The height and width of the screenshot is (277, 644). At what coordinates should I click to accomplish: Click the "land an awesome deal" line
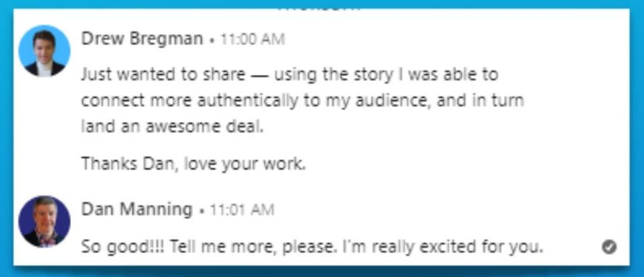[172, 126]
